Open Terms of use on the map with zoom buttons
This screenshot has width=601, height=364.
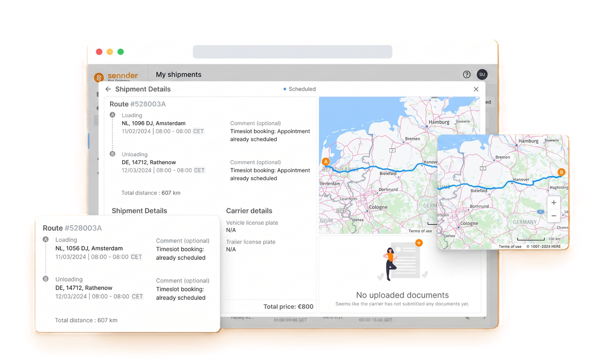pyautogui.click(x=510, y=246)
